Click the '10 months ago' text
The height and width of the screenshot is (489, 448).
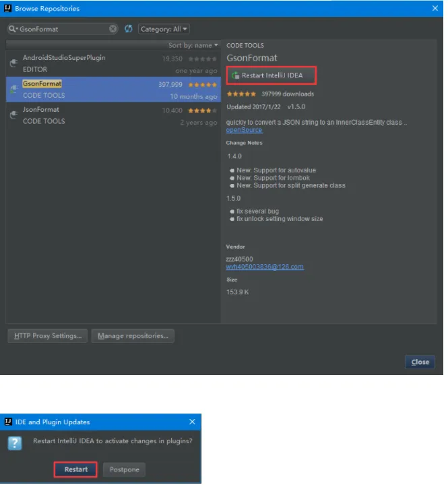point(193,97)
